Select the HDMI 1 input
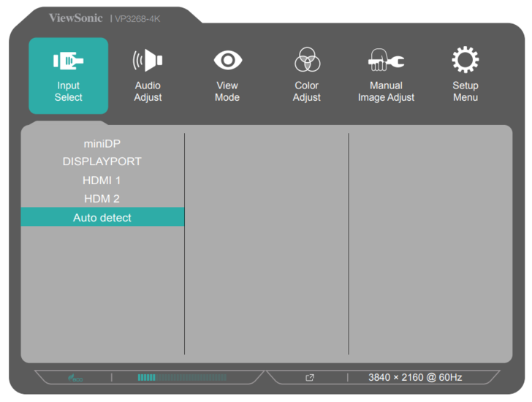The image size is (532, 402). coord(102,180)
